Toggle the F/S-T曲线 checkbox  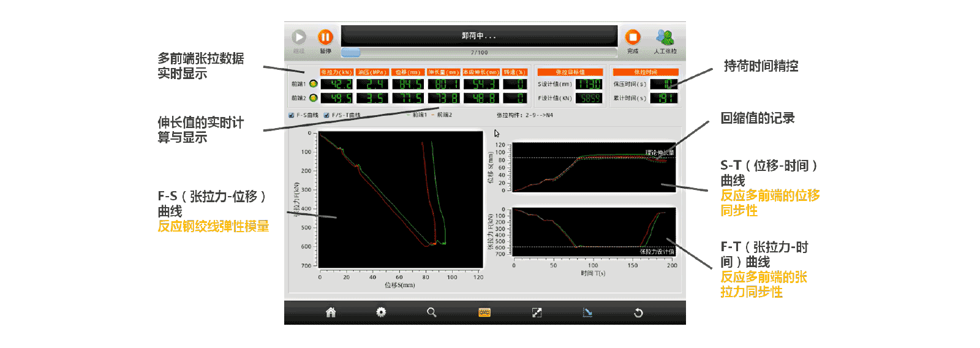tap(326, 115)
